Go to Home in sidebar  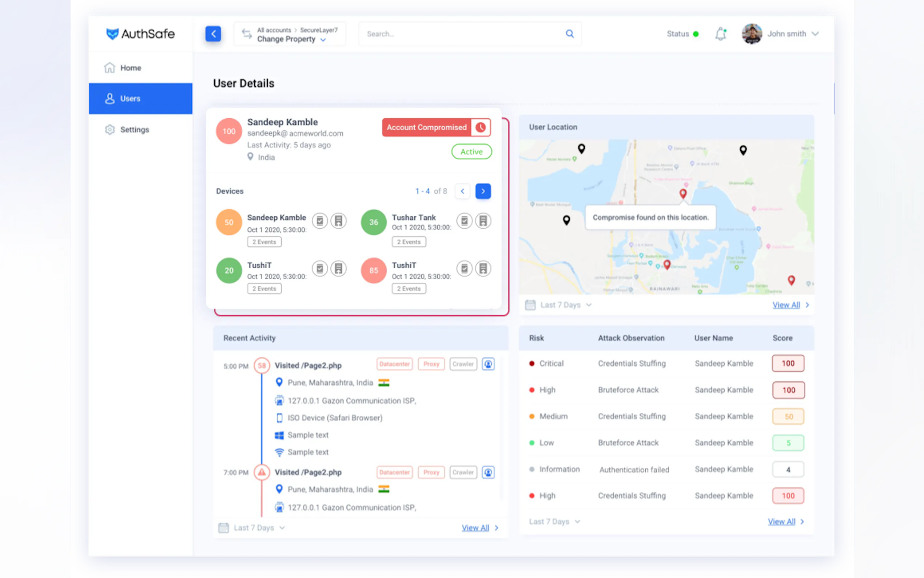pyautogui.click(x=140, y=68)
